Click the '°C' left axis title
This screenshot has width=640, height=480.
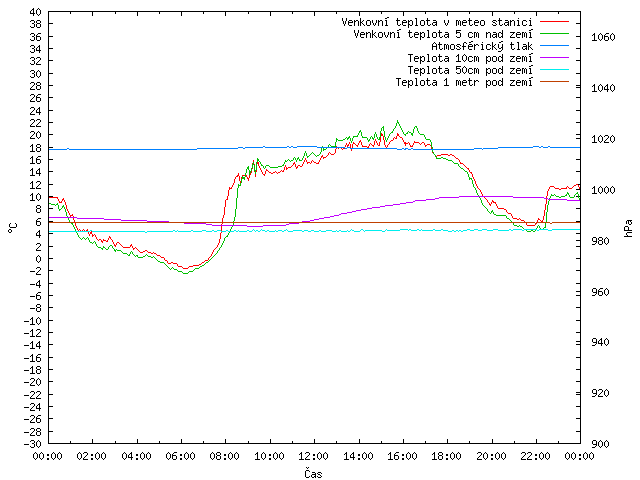coord(13,228)
